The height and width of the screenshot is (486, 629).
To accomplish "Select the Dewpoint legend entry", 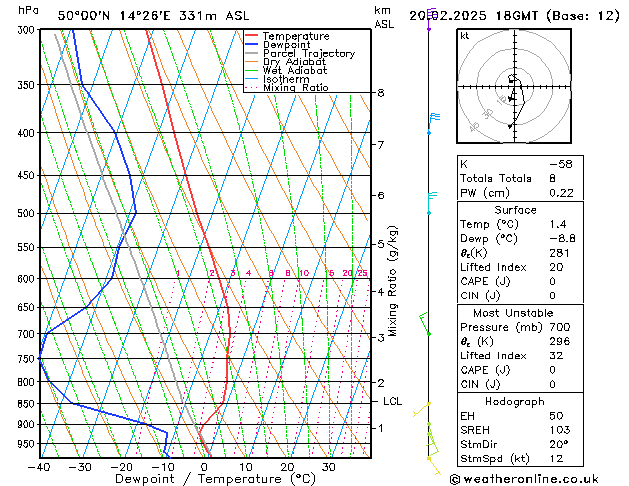I will [287, 45].
